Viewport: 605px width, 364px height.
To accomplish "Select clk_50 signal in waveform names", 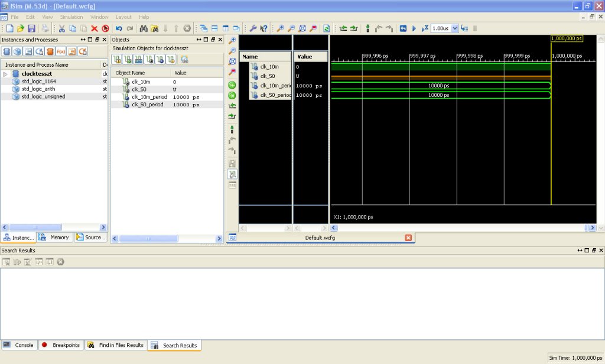I will click(268, 76).
